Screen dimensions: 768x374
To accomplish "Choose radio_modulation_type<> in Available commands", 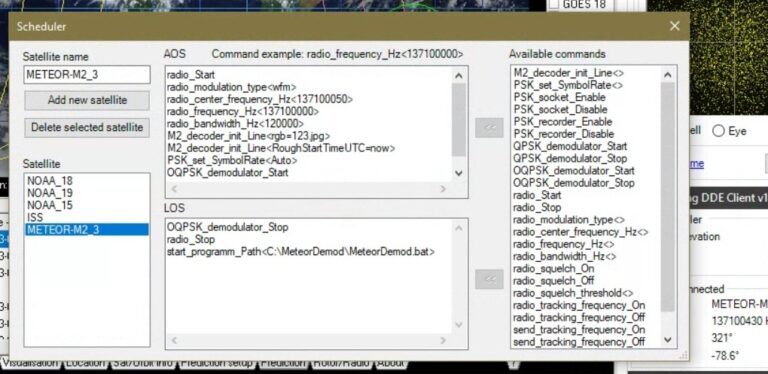I will (569, 220).
